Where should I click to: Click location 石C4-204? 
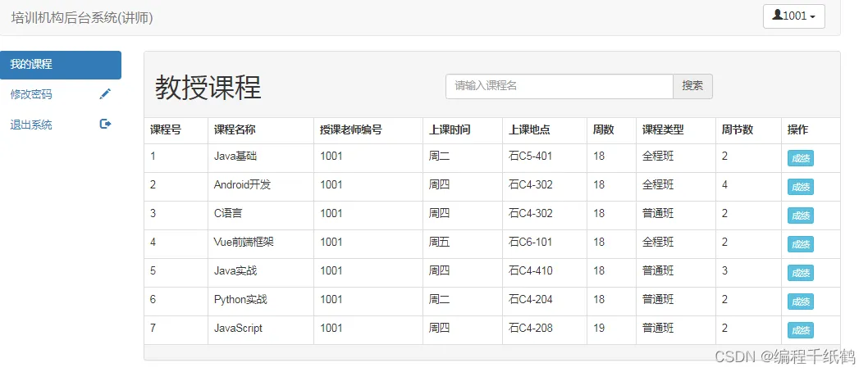point(530,300)
